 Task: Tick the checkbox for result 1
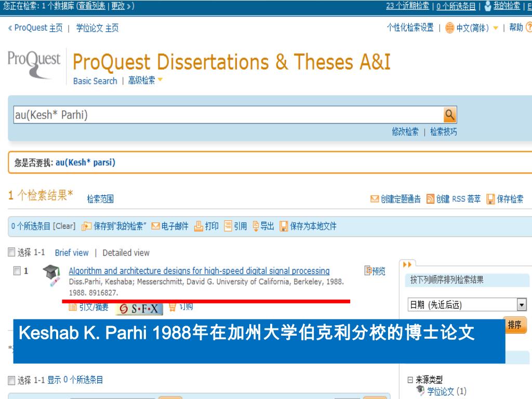[x=17, y=271]
